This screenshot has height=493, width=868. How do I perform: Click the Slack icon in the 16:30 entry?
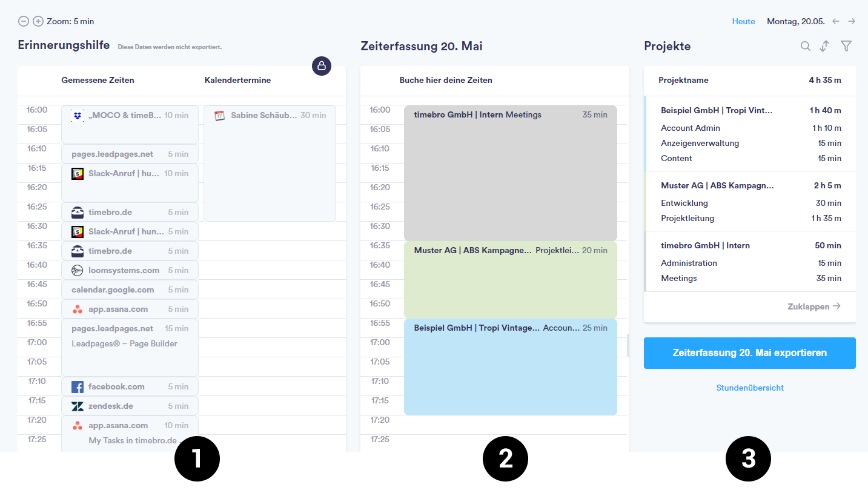coord(78,231)
